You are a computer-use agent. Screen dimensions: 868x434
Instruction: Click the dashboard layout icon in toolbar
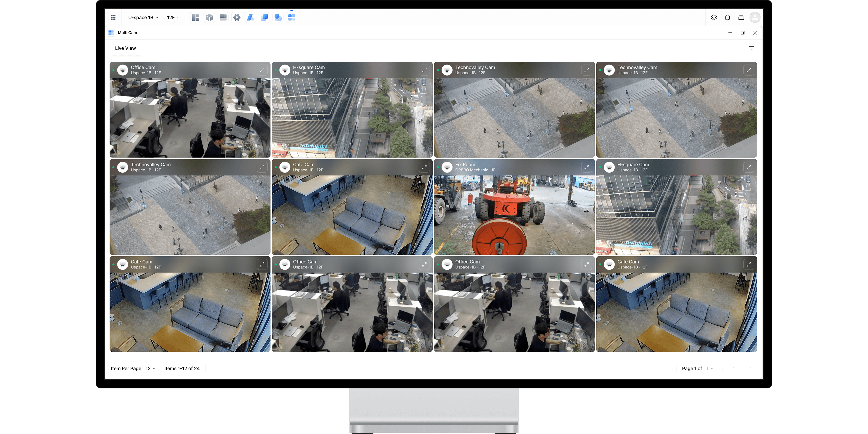coord(195,18)
